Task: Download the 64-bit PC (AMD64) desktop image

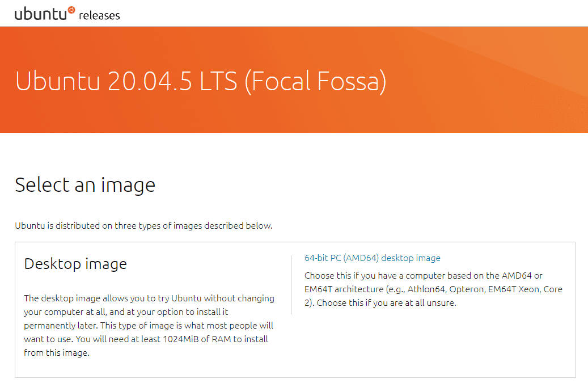Action: coord(373,258)
